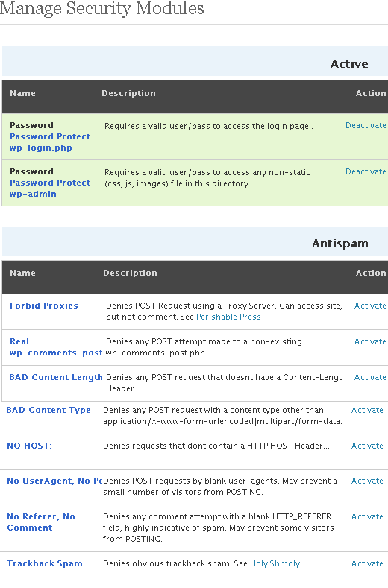Deactivate the Password Protect wp-login.php module
Image resolution: width=388 pixels, height=588 pixels.
pyautogui.click(x=366, y=126)
